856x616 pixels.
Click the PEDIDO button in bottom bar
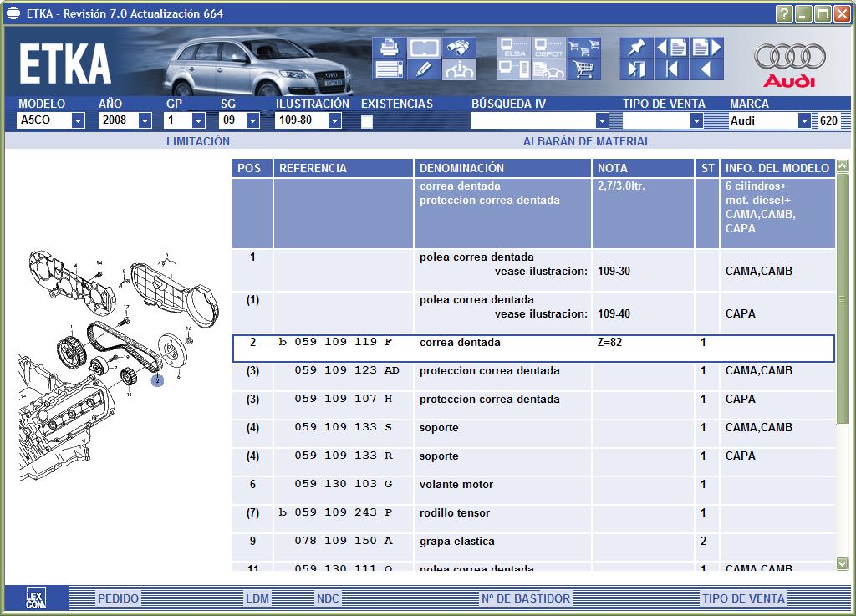tap(118, 598)
